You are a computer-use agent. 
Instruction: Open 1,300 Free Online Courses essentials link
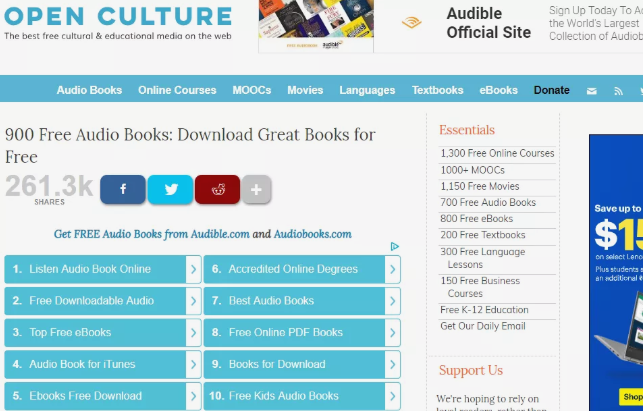tap(497, 153)
